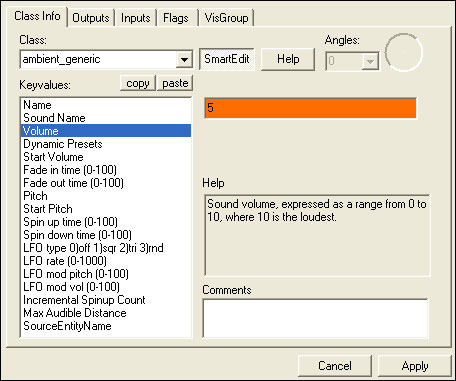Switch to the Class Info tab
This screenshot has width=456, height=381.
pyautogui.click(x=37, y=16)
